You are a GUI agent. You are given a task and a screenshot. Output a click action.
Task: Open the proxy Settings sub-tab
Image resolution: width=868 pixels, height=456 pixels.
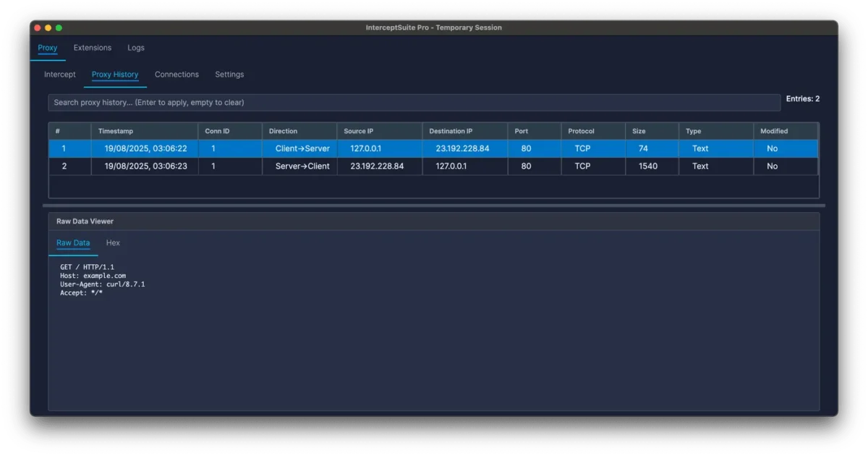point(229,75)
